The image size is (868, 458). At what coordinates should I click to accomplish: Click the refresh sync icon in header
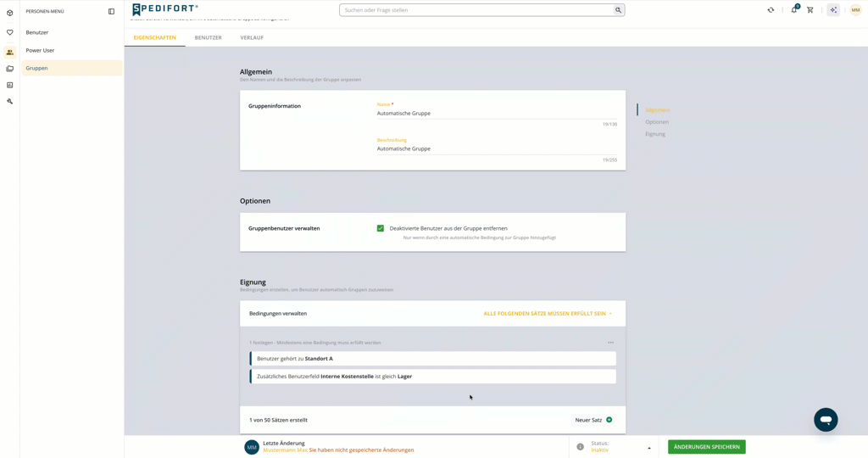point(771,10)
